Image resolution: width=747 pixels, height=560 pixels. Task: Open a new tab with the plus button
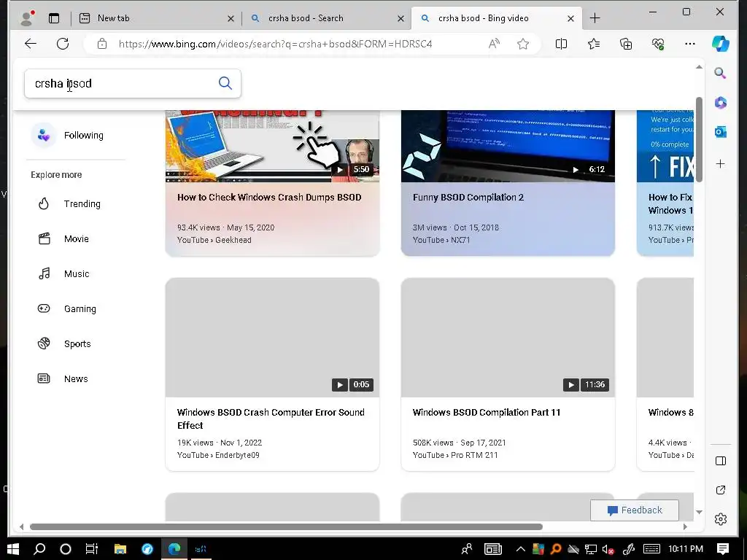pos(595,18)
